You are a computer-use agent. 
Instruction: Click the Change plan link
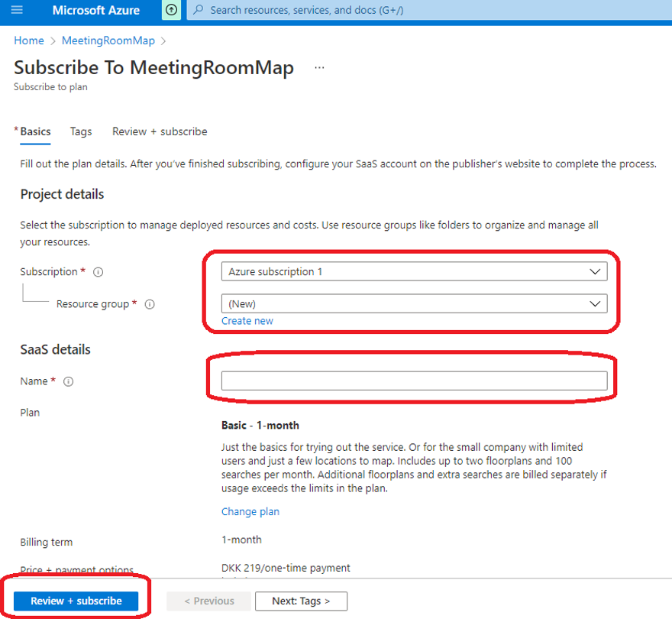(250, 512)
